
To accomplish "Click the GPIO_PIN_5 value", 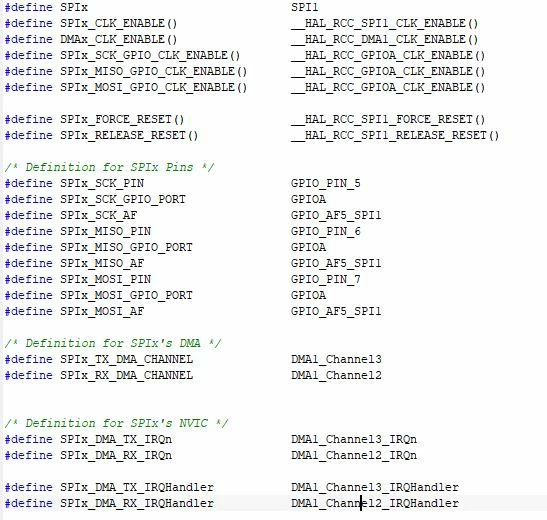I will point(325,183).
